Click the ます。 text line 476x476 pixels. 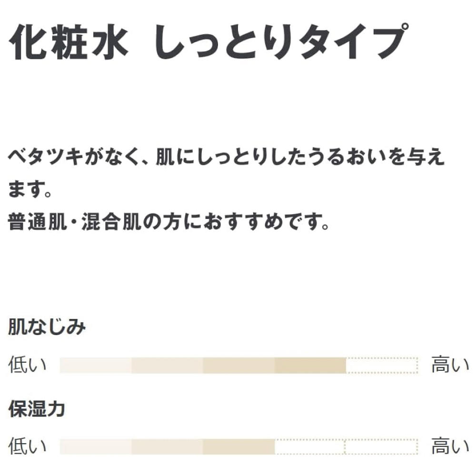(30, 190)
